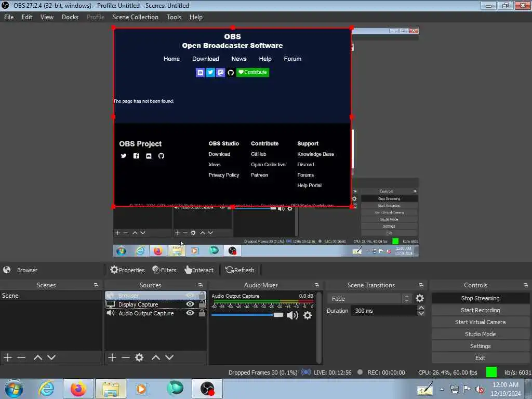Open Windows Explorer folder on taskbar
This screenshot has height=399, width=532.
click(x=111, y=389)
